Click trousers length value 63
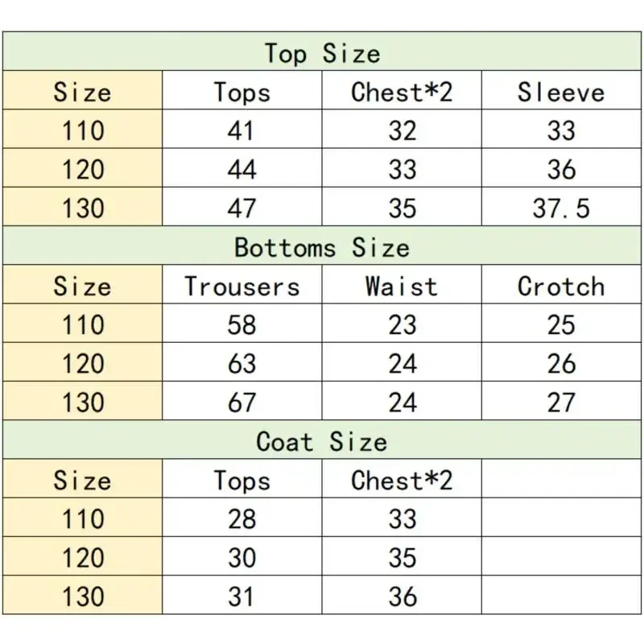Image resolution: width=644 pixels, height=644 pixels. pyautogui.click(x=242, y=364)
